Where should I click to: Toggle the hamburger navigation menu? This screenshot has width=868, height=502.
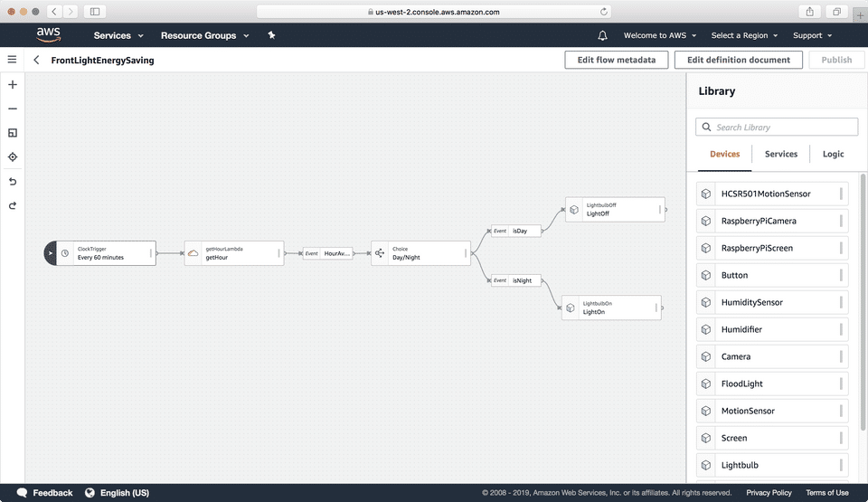[x=12, y=60]
